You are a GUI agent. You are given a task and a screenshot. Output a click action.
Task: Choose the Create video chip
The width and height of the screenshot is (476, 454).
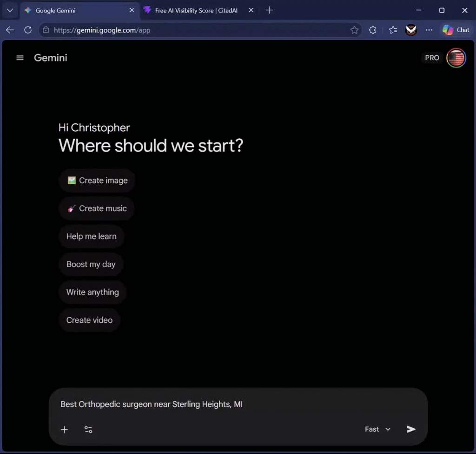tap(89, 320)
